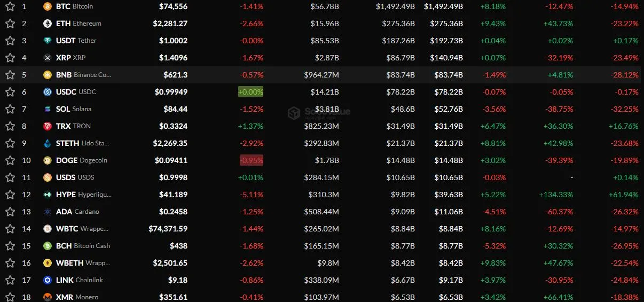The width and height of the screenshot is (644, 302).
Task: Click the Tether USDT logo icon
Action: 48,41
